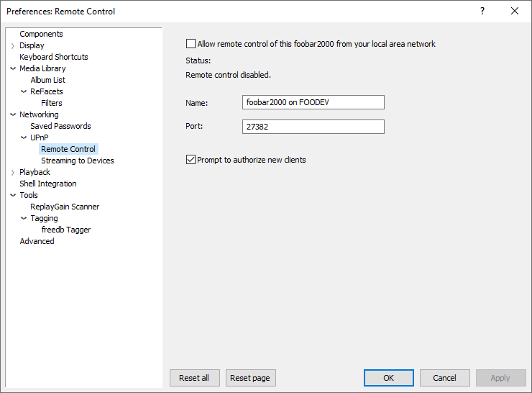Collapse the Networking tree node
Image resolution: width=532 pixels, height=393 pixels.
point(13,115)
